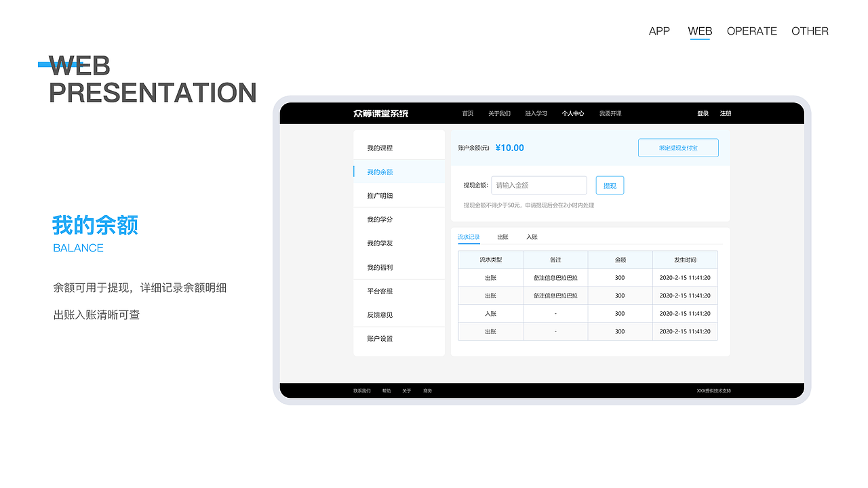Switch to the 入账 tab

click(x=532, y=237)
